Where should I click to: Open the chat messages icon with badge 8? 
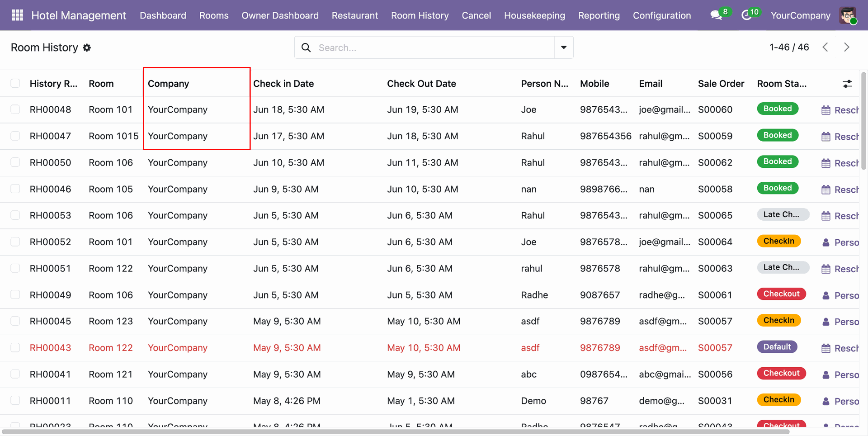(x=717, y=15)
